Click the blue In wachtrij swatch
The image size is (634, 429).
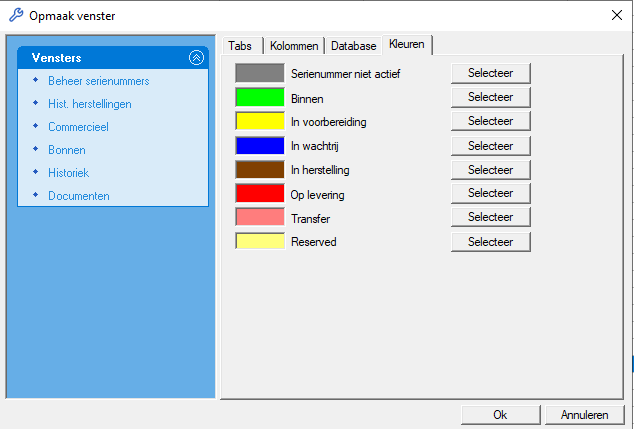259,145
